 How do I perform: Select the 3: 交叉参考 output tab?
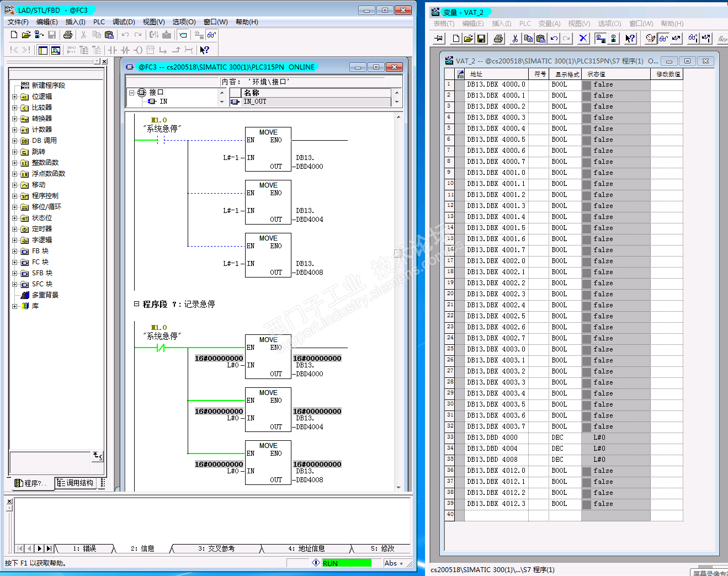pyautogui.click(x=216, y=548)
